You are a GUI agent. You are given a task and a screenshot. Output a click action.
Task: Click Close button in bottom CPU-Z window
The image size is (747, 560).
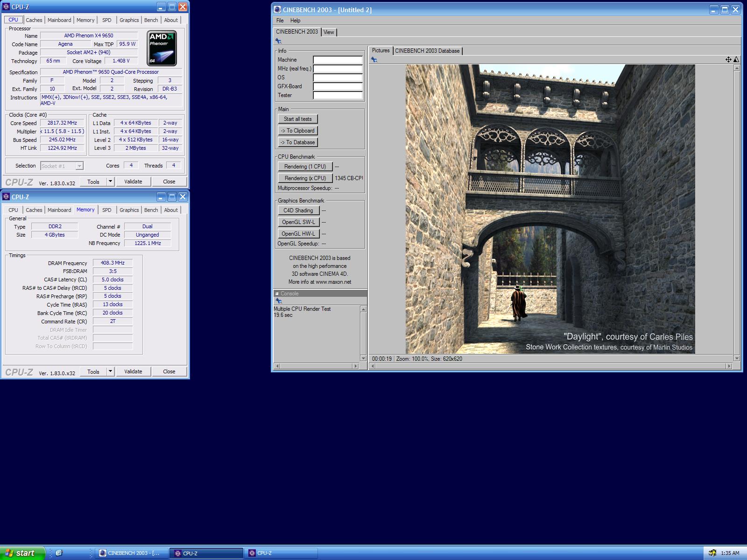pos(169,371)
